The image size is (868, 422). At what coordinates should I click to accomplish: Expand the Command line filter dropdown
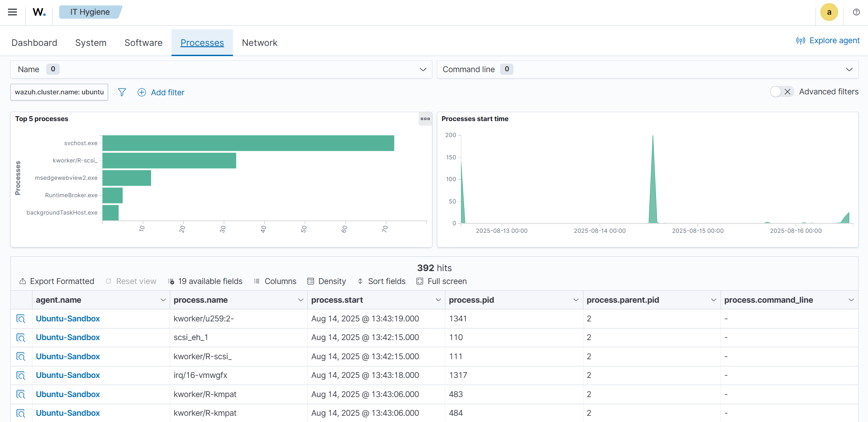pos(849,69)
